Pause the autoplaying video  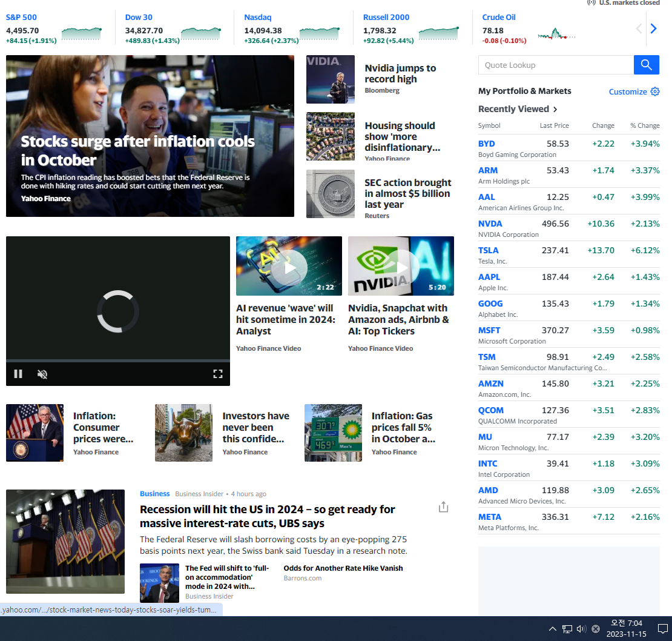18,374
